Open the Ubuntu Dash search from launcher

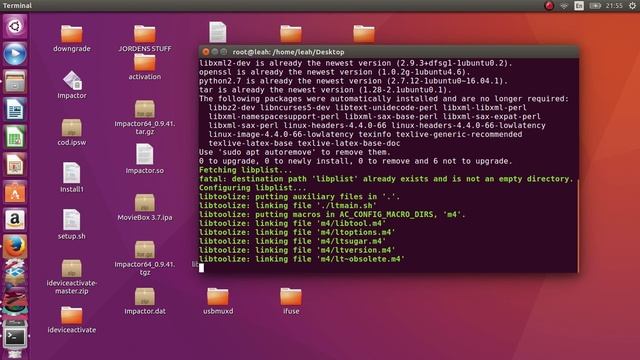click(x=15, y=27)
